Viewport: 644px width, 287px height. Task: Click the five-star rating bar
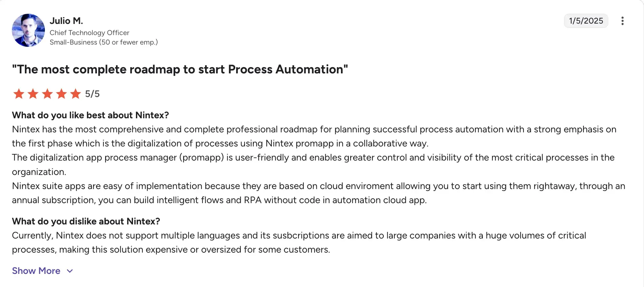tap(47, 94)
